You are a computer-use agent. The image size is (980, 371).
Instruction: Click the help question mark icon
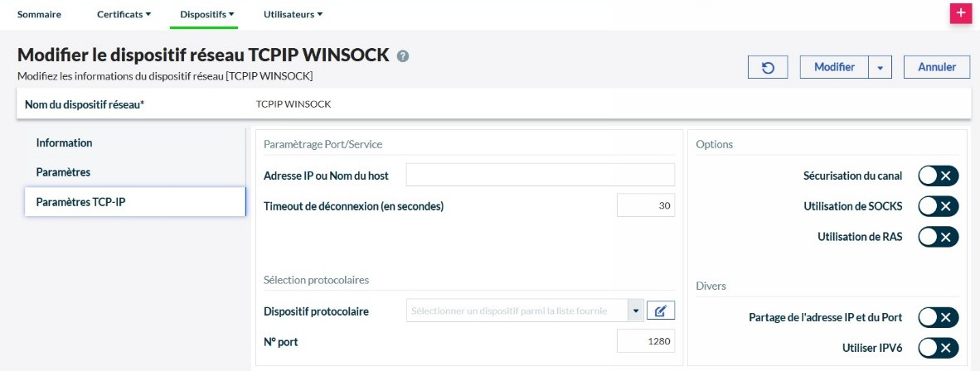(403, 56)
